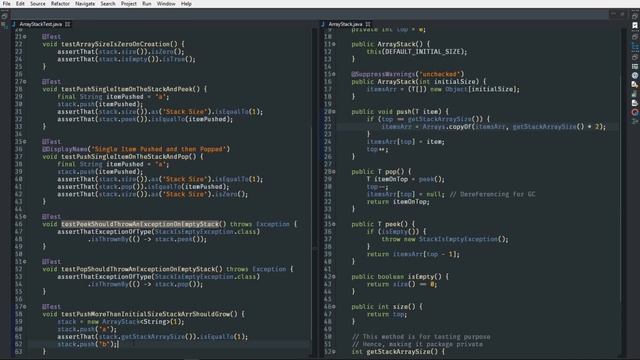
Task: Collapse testPushSingleItemOnTheStackAndPop fold at line 35
Action: pyautogui.click(x=25, y=142)
